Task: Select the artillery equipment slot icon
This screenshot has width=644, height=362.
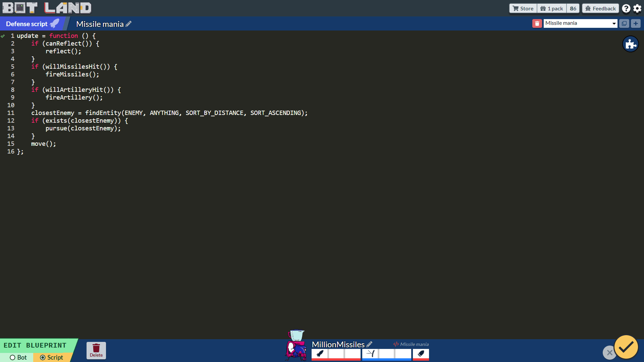Action: [x=370, y=355]
